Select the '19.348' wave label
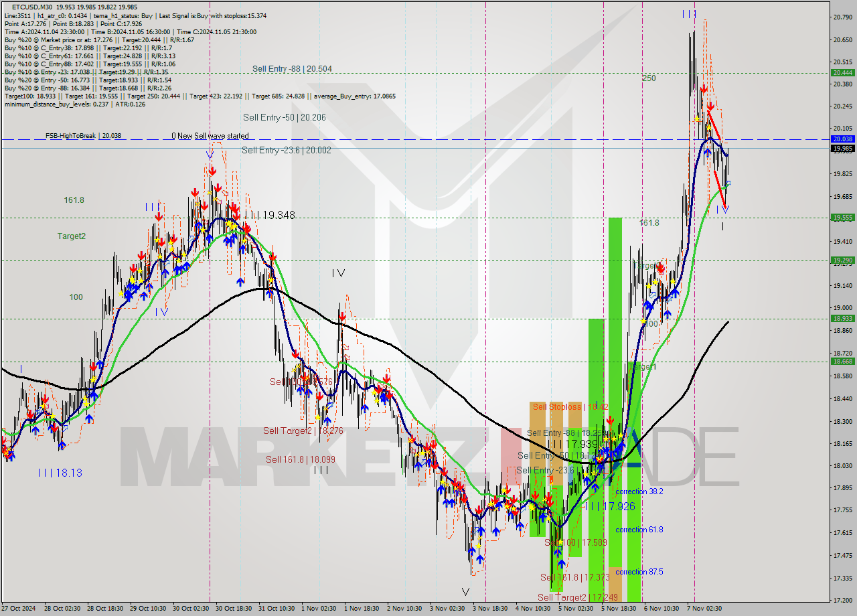The image size is (857, 616). coord(279,216)
